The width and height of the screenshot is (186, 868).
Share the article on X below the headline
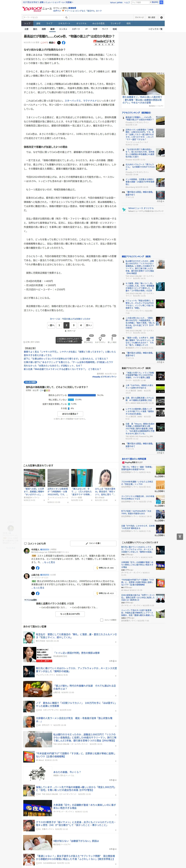pos(59,43)
